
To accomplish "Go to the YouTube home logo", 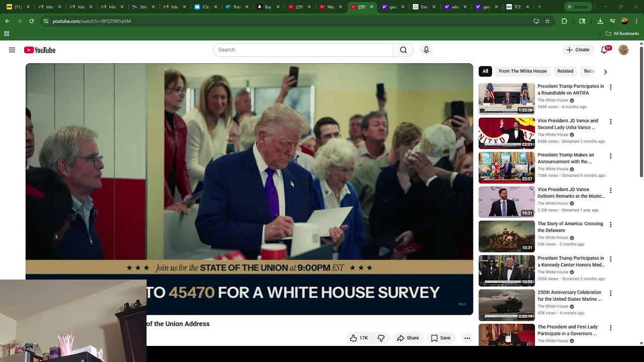I will click(39, 50).
